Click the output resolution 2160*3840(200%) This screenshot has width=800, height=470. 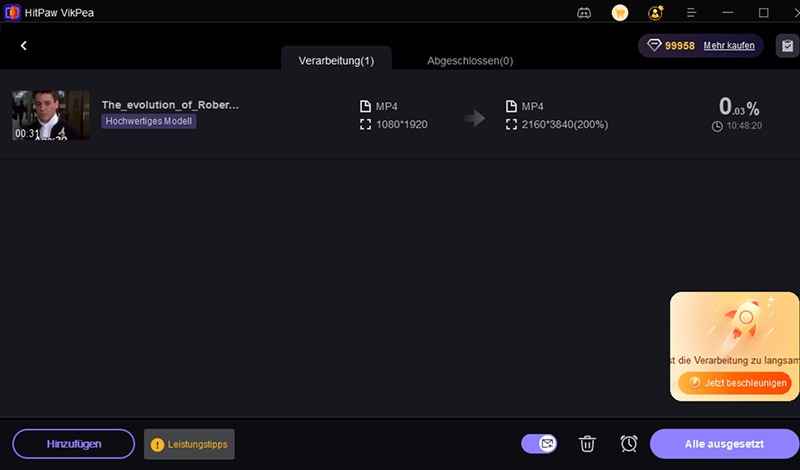click(x=565, y=125)
